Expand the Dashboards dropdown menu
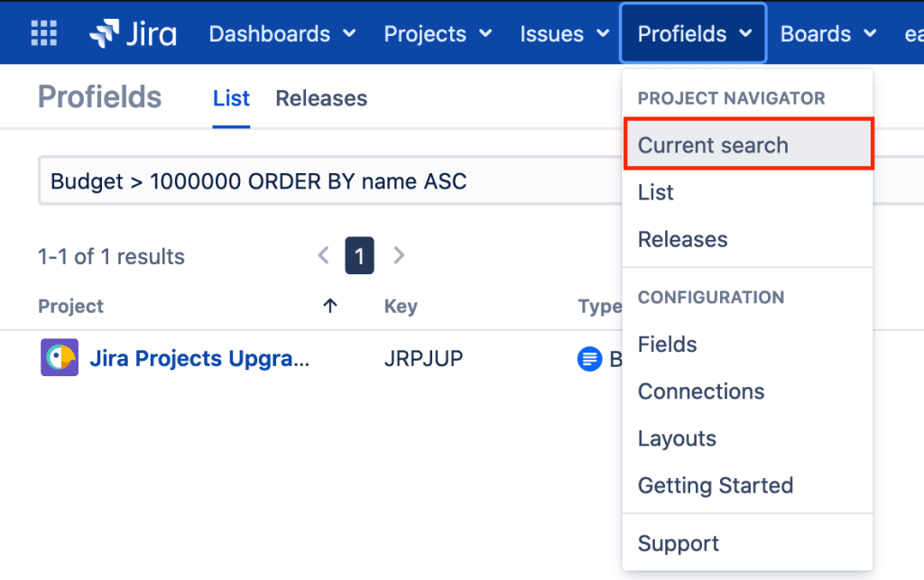The width and height of the screenshot is (924, 580). [282, 33]
